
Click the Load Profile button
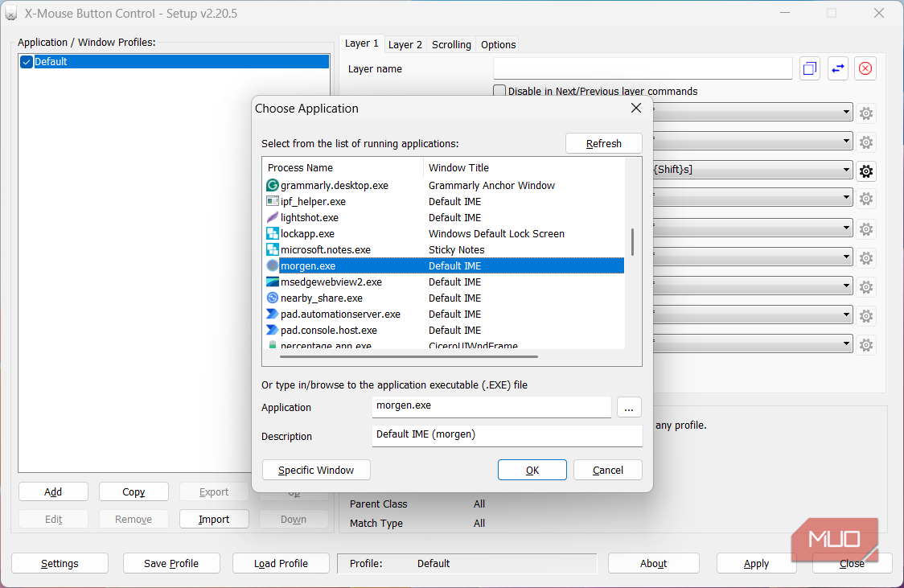pyautogui.click(x=281, y=563)
